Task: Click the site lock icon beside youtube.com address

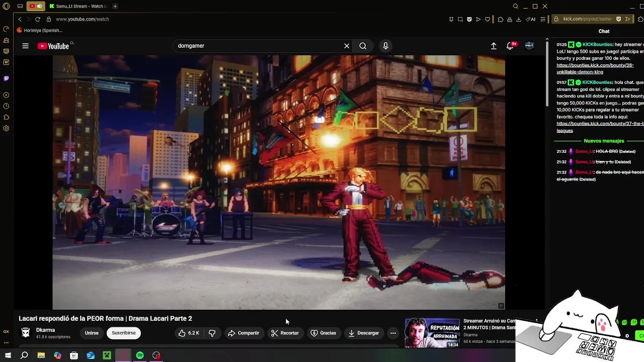Action: click(49, 19)
